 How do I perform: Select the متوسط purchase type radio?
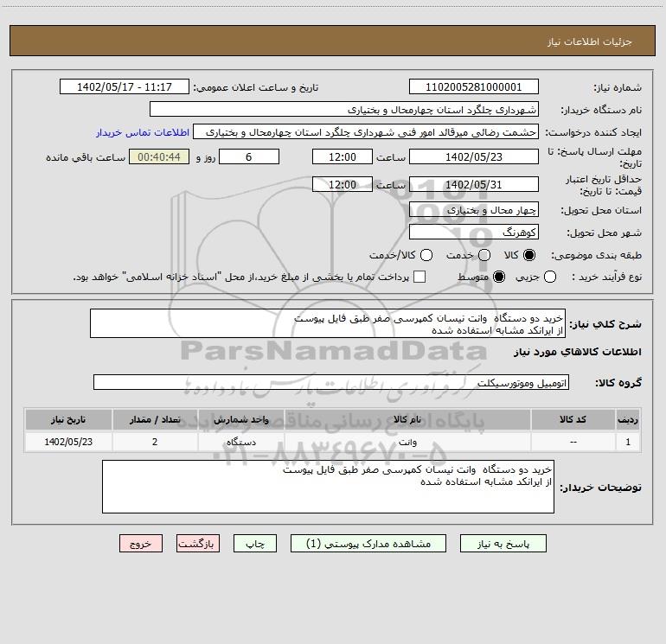tap(499, 277)
